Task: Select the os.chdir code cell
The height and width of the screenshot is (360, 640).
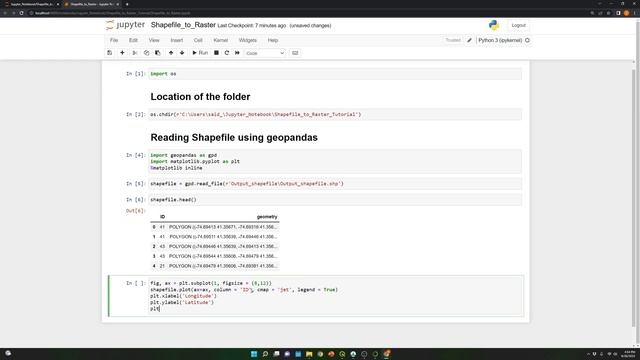Action: click(335, 114)
